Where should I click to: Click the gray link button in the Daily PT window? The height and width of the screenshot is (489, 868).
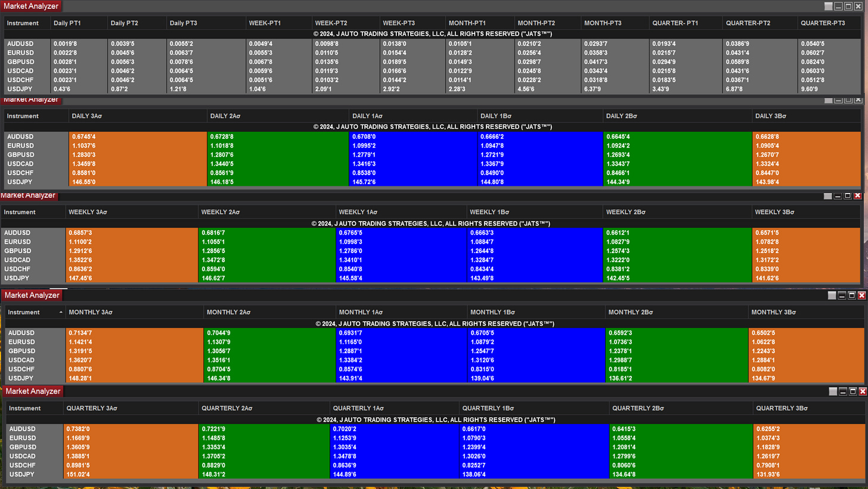click(828, 6)
